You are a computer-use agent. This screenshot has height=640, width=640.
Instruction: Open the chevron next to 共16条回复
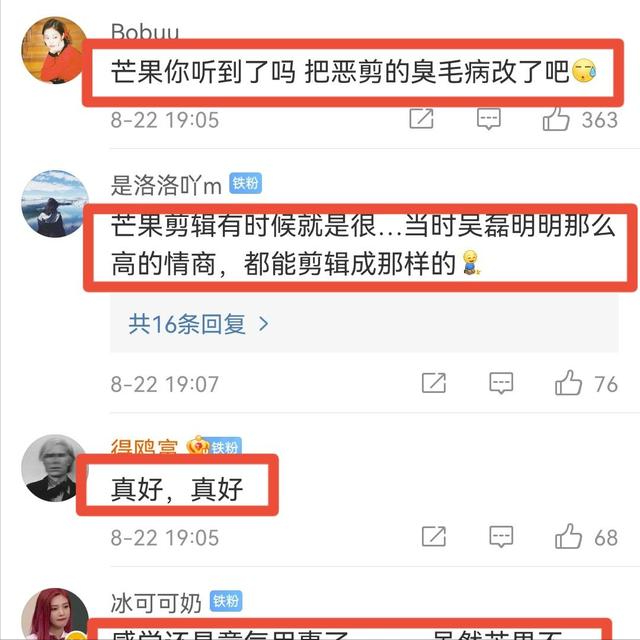(264, 324)
